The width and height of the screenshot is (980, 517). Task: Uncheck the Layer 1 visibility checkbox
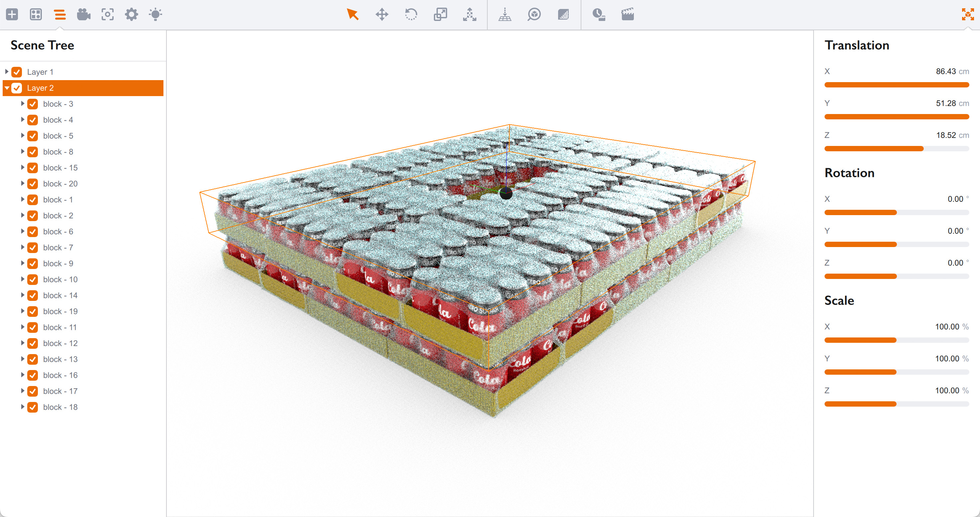point(17,71)
